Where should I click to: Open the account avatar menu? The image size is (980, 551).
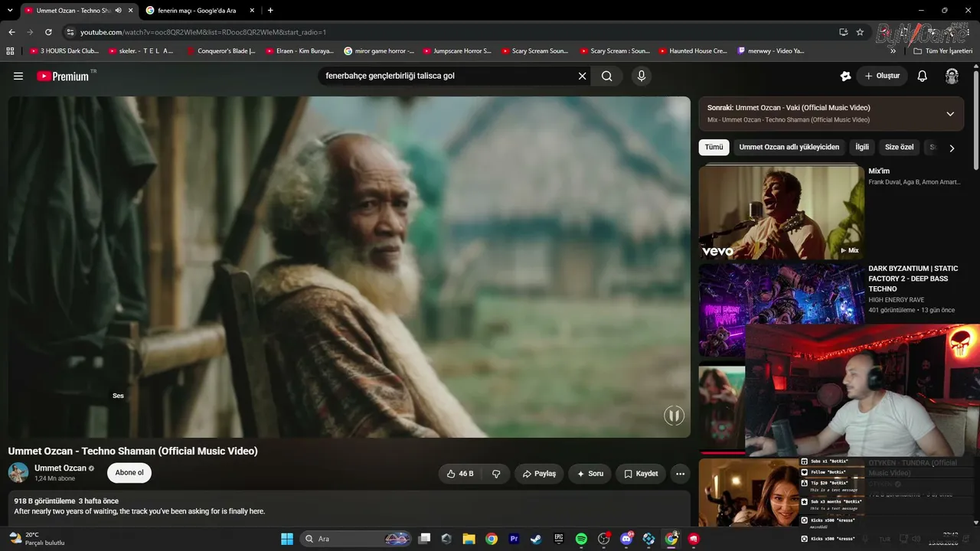pos(952,77)
